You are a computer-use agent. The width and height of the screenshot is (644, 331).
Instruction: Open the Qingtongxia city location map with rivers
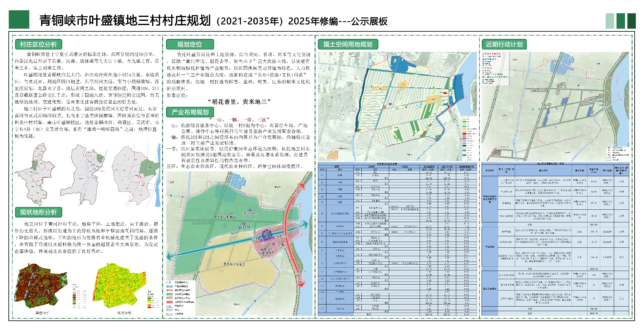[84, 175]
